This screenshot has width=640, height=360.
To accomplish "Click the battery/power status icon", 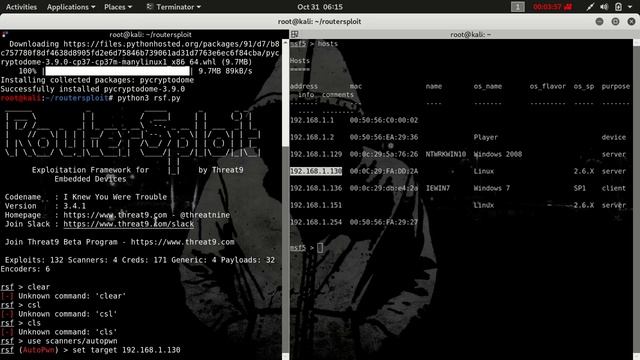I will (x=618, y=7).
